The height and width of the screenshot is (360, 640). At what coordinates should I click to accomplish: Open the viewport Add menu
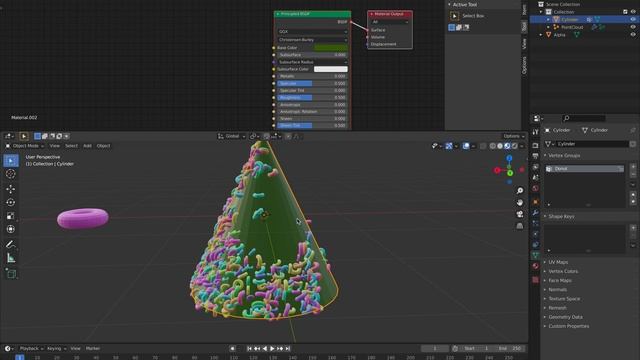point(87,146)
